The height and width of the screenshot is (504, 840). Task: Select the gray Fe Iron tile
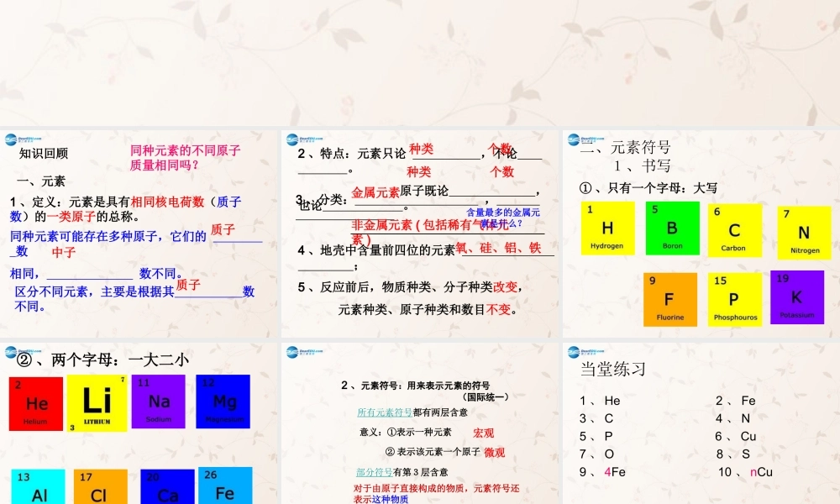click(224, 486)
